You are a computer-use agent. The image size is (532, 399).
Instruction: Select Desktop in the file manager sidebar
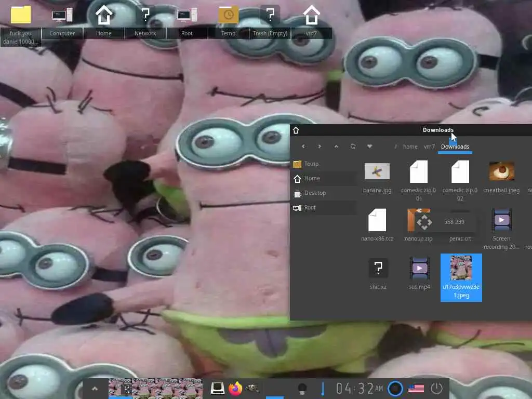click(324, 193)
